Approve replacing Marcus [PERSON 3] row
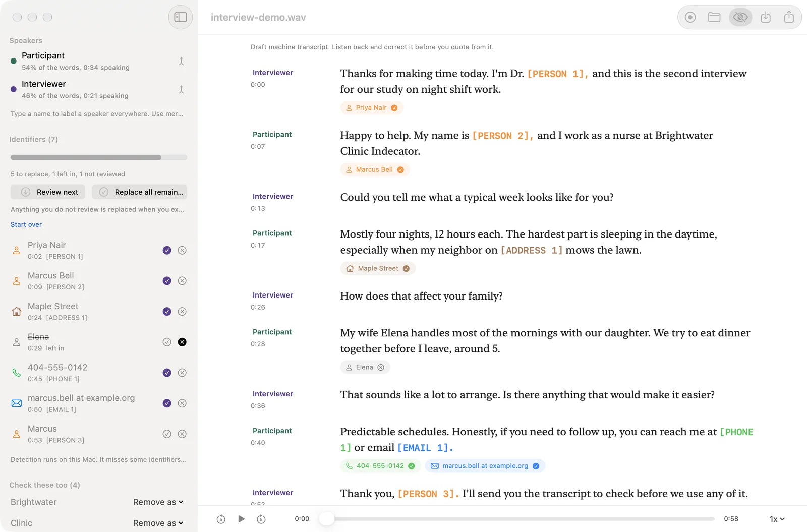 tap(167, 434)
